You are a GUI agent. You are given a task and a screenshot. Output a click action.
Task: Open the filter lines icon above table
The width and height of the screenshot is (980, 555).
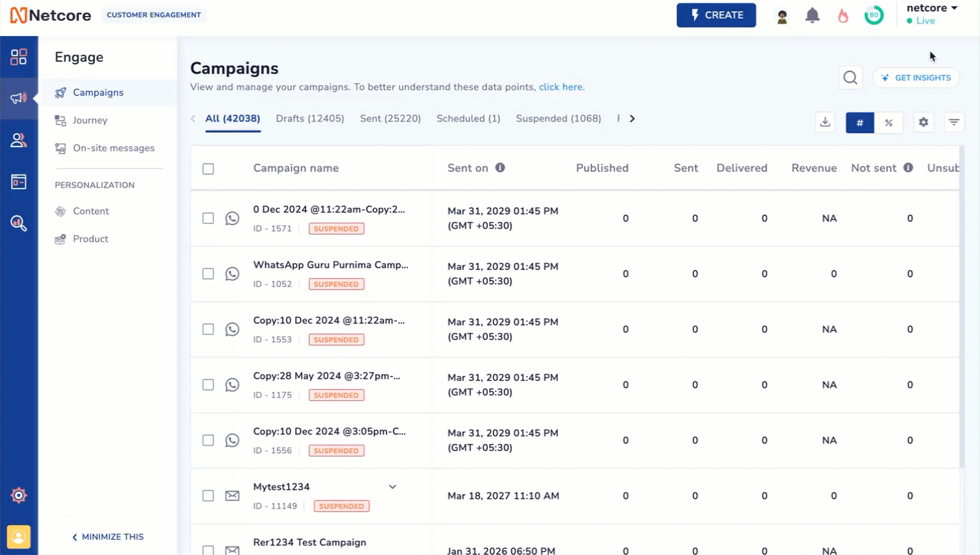coord(954,122)
